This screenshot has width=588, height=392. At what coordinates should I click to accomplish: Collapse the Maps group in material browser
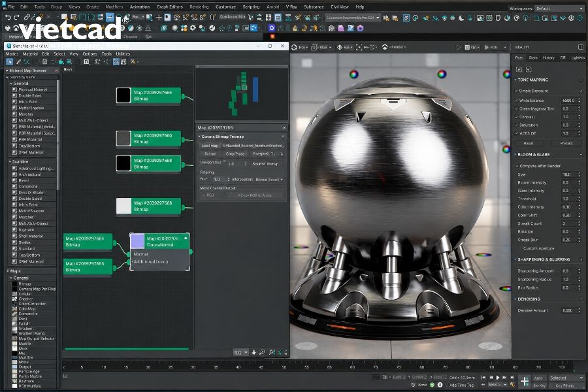(7, 271)
